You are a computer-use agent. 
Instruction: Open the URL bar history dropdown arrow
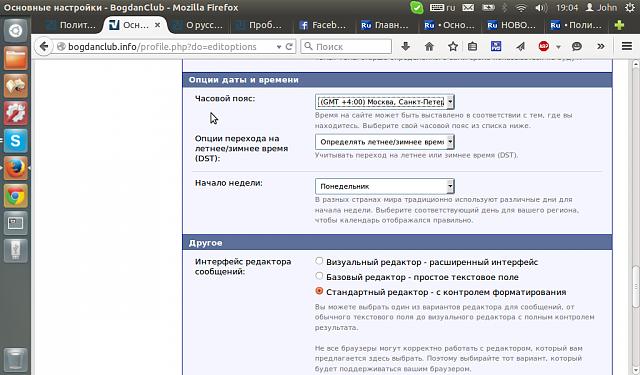pos(279,47)
